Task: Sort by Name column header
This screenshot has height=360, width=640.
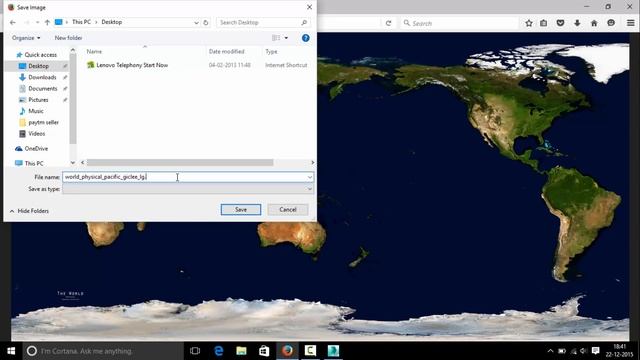Action: (x=94, y=51)
